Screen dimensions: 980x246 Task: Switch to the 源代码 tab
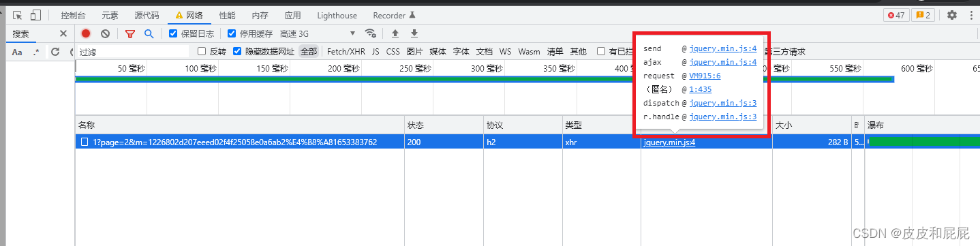147,15
